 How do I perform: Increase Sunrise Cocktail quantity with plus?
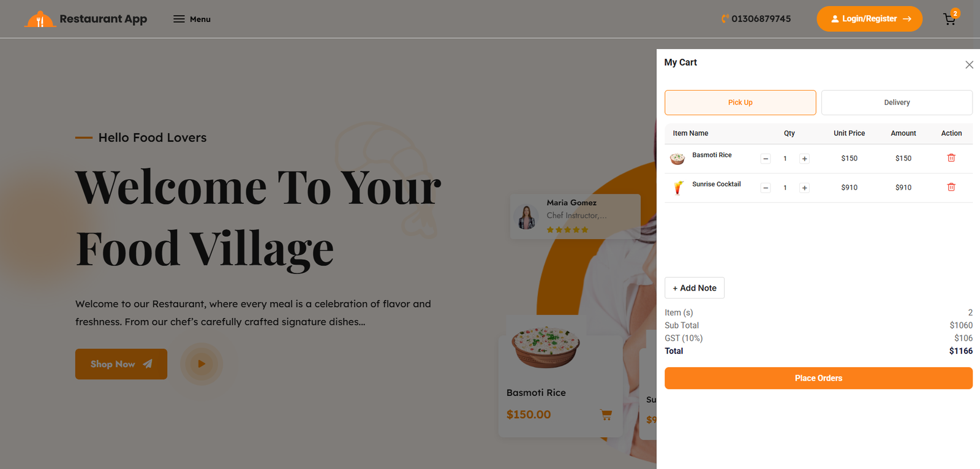(804, 188)
